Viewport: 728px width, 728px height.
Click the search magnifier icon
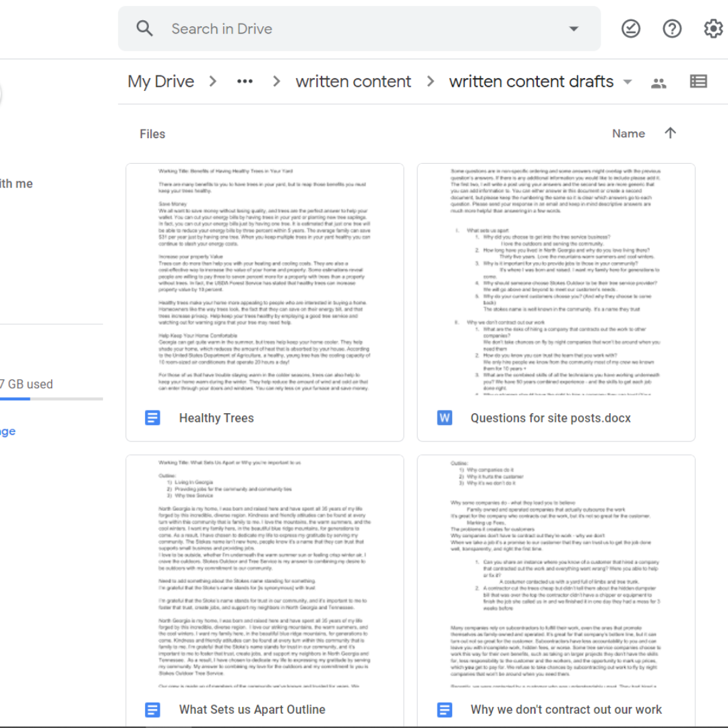pyautogui.click(x=144, y=29)
